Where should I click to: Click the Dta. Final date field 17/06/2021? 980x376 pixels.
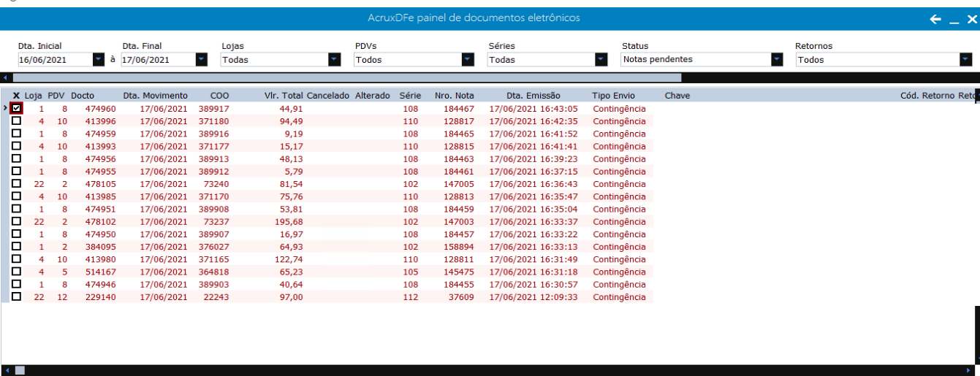158,60
